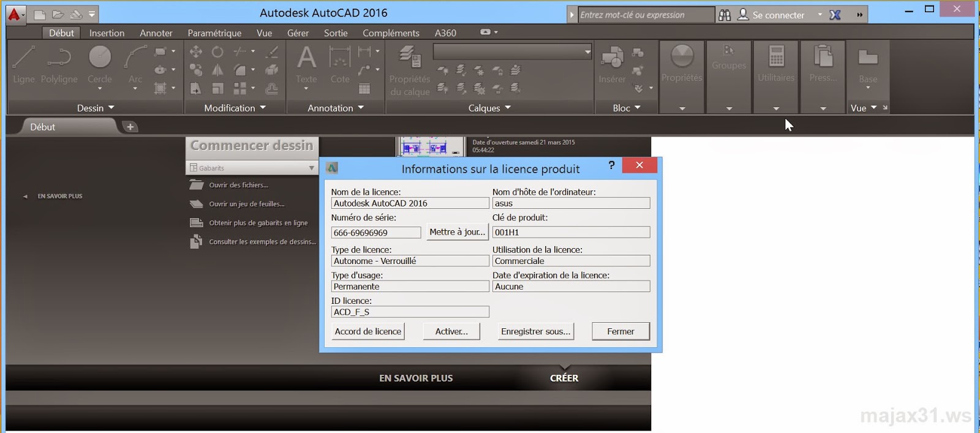Click Ouvrir des fichiers... link

pos(238,185)
